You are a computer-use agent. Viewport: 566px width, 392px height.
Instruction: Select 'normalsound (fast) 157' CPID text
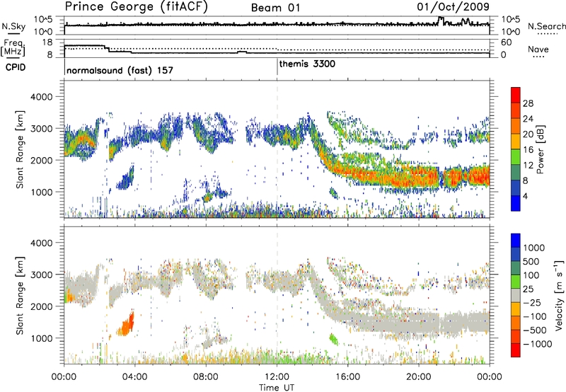pyautogui.click(x=120, y=70)
